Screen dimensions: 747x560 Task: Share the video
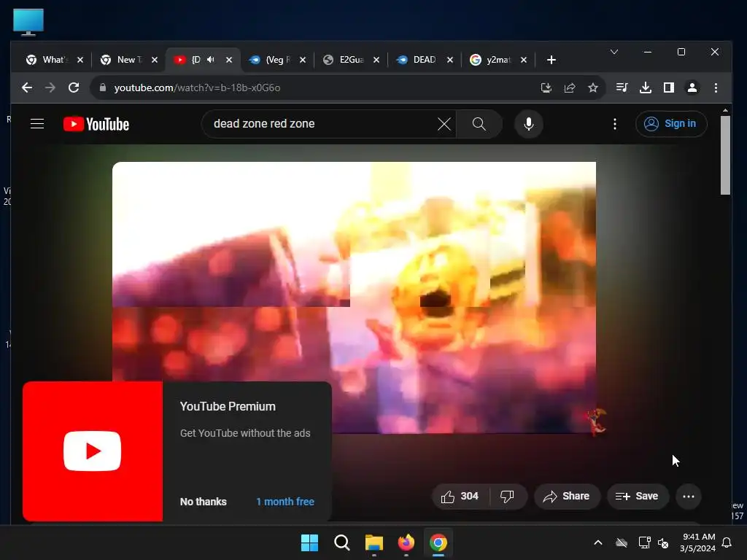coord(567,497)
